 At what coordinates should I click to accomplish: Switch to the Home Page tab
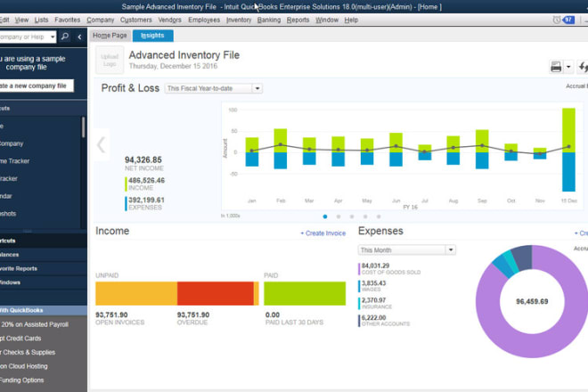click(x=110, y=36)
